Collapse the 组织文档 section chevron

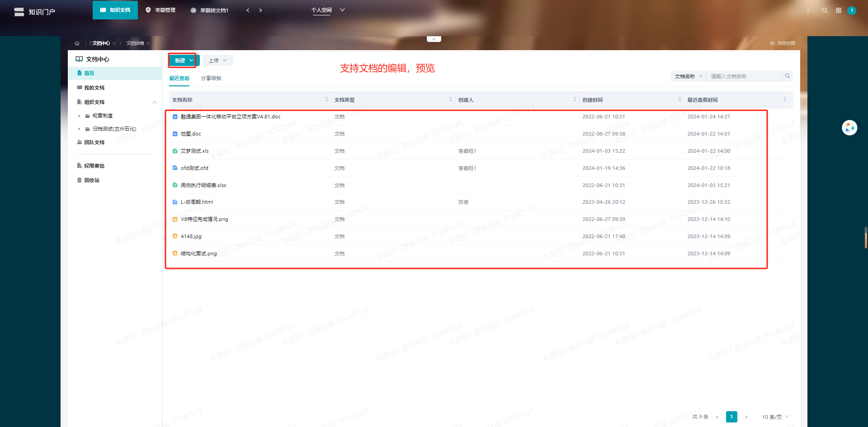(x=155, y=102)
